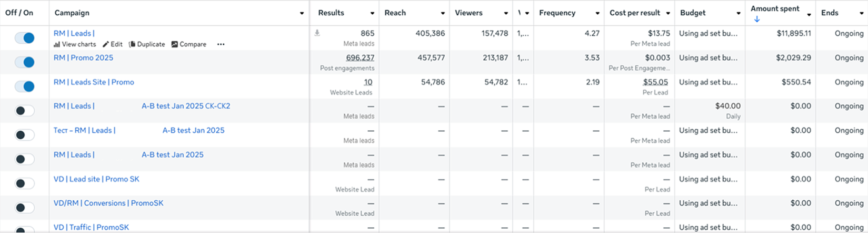Open the Тест – RM | Leads campaign link
Screen dimensions: 868x233
click(x=139, y=130)
